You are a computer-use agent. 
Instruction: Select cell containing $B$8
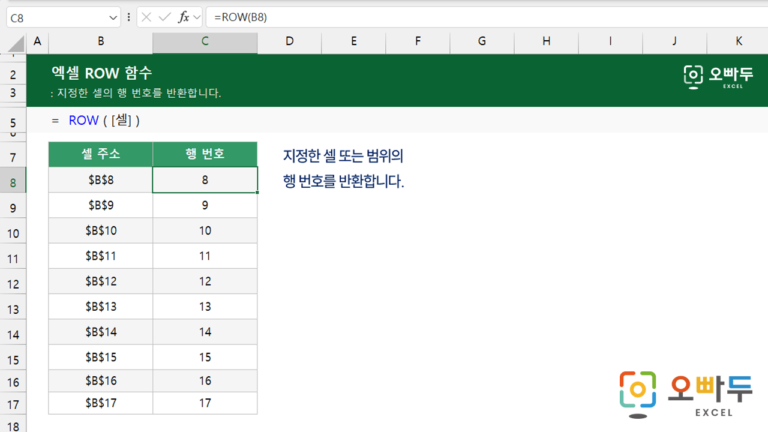coord(100,180)
